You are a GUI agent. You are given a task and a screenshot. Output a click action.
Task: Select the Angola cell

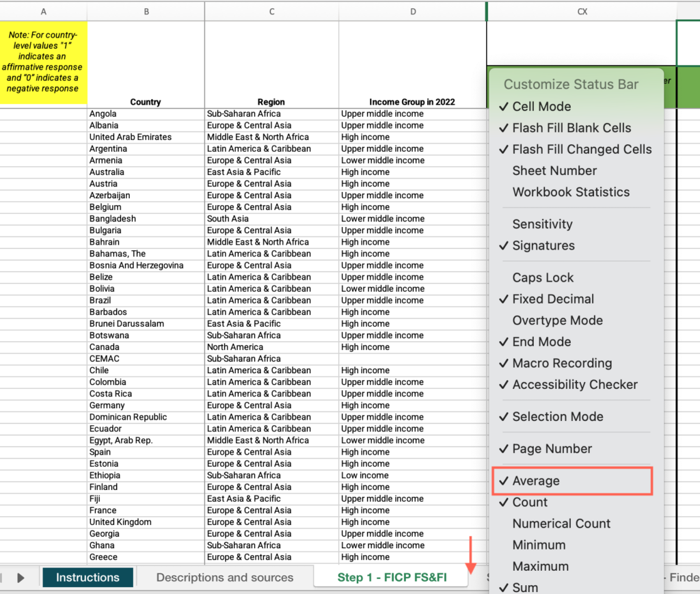(x=146, y=113)
